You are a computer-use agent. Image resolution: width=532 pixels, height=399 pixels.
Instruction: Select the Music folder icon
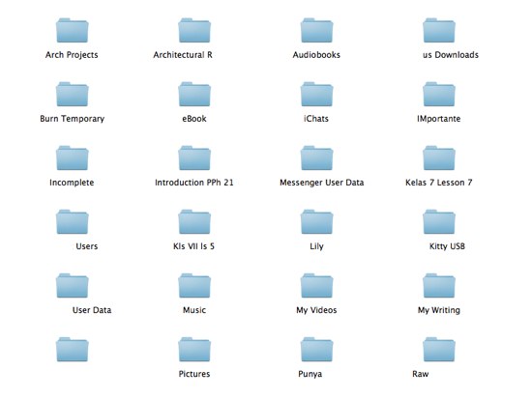tap(194, 286)
